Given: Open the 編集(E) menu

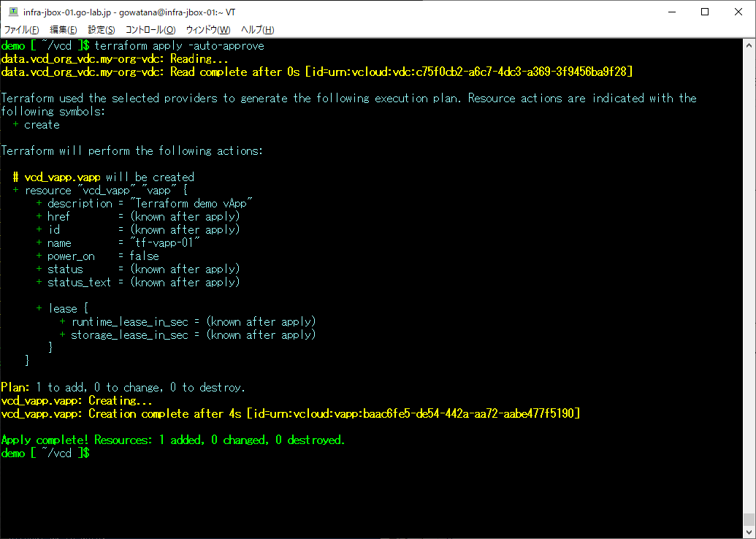Looking at the screenshot, I should (63, 30).
